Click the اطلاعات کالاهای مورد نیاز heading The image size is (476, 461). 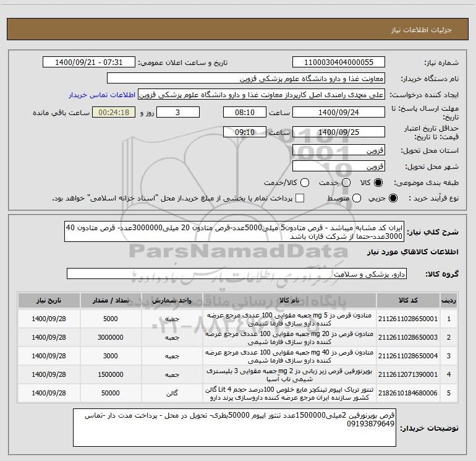[x=413, y=252]
